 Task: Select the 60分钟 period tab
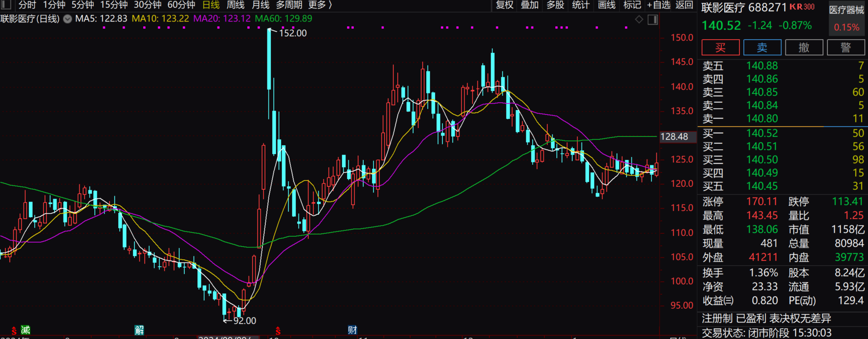tap(181, 5)
